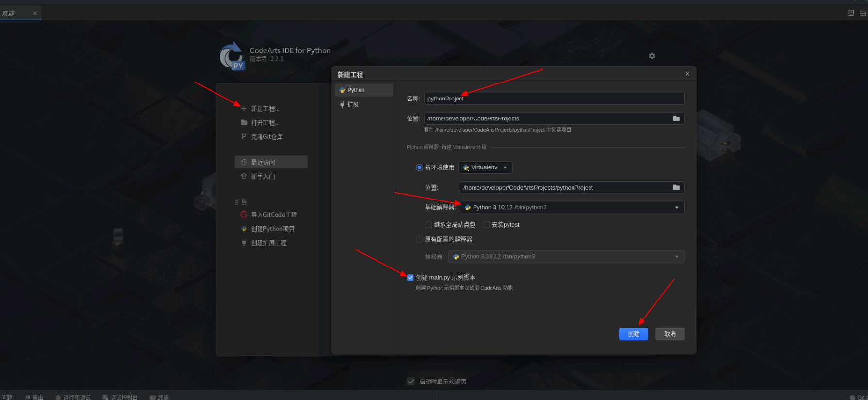
Task: Open the 问题 panel tab
Action: click(x=7, y=397)
